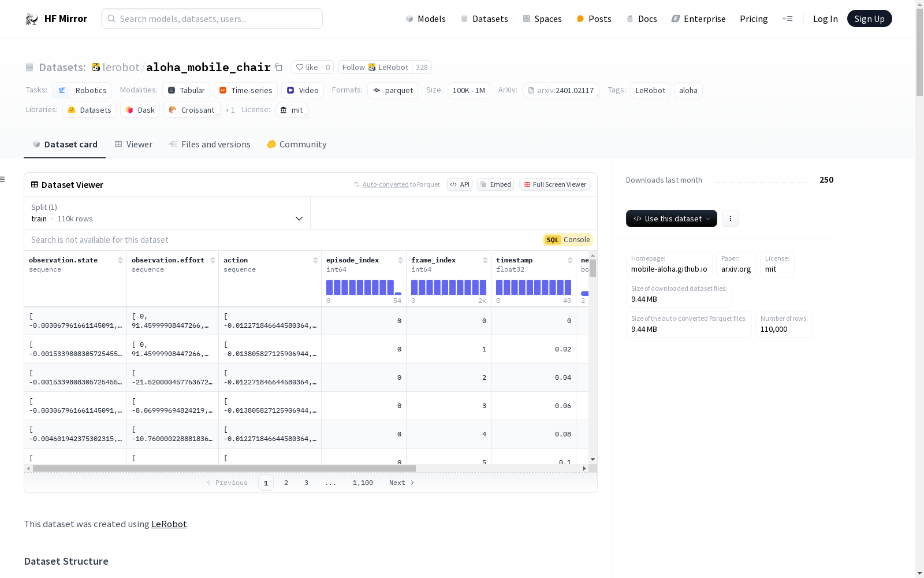Click the table horizontal scrollbar

[224, 468]
